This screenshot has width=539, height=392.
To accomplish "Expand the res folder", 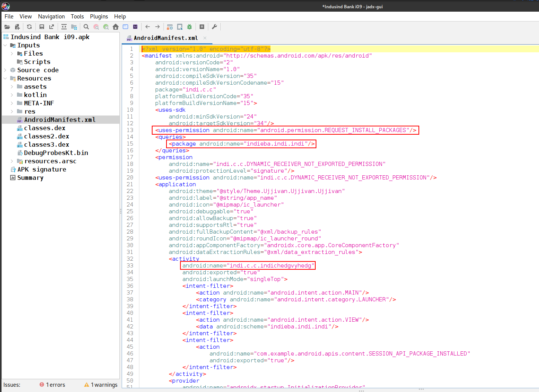I will 12,111.
